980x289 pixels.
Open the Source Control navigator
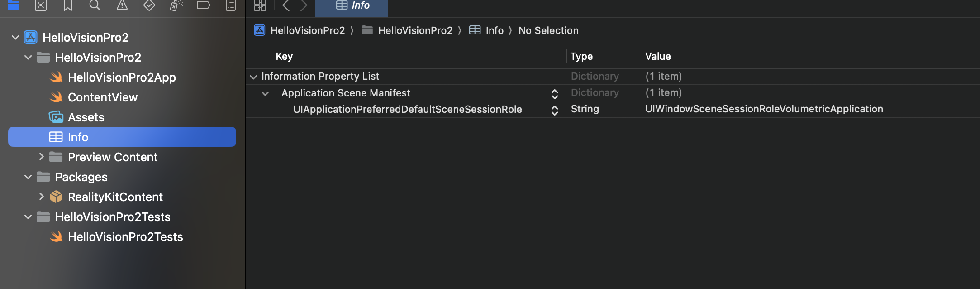point(41,5)
